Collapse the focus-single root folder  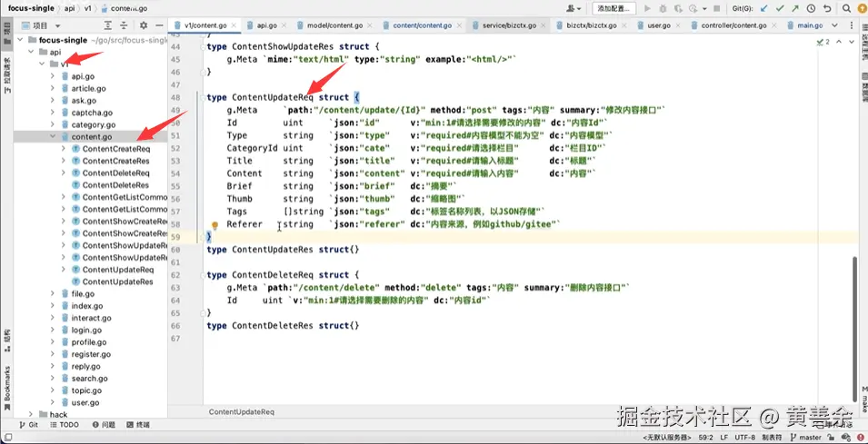[x=21, y=40]
